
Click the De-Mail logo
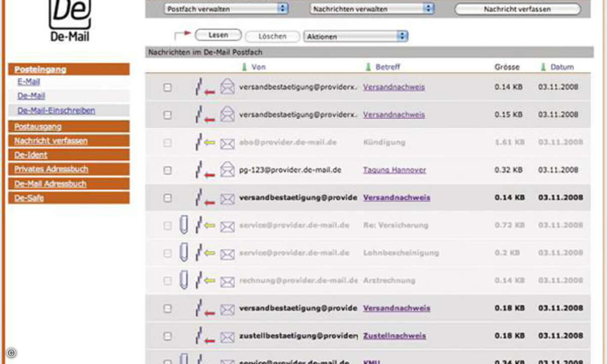70,21
